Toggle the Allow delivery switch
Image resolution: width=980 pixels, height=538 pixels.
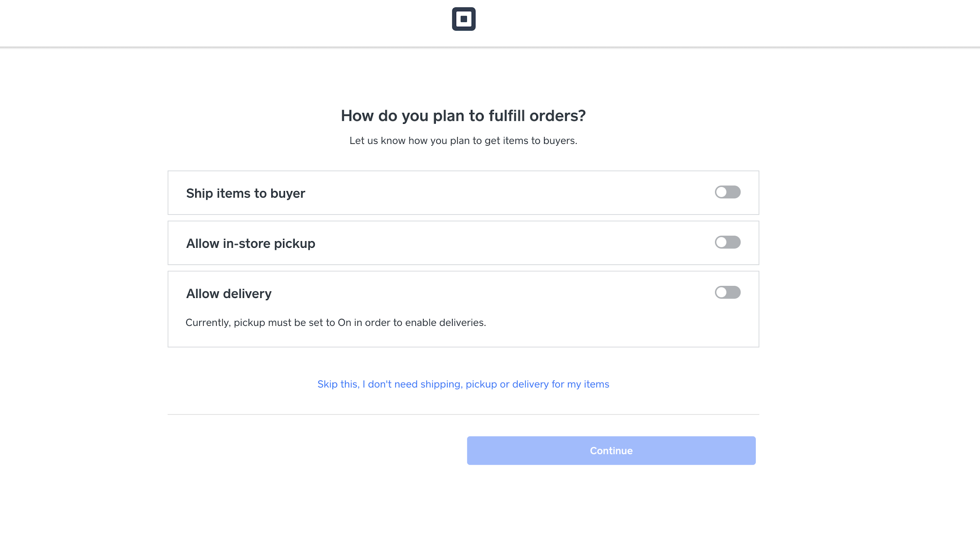(728, 293)
